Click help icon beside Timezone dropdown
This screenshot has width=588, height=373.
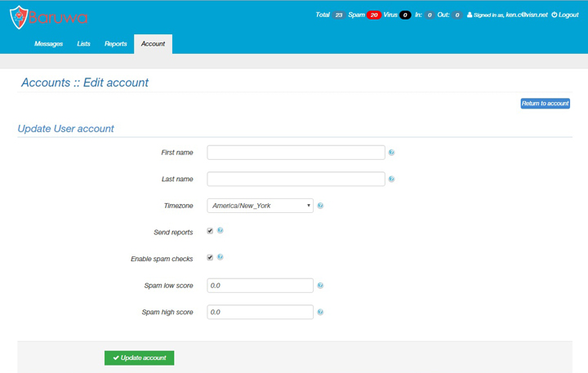point(320,206)
